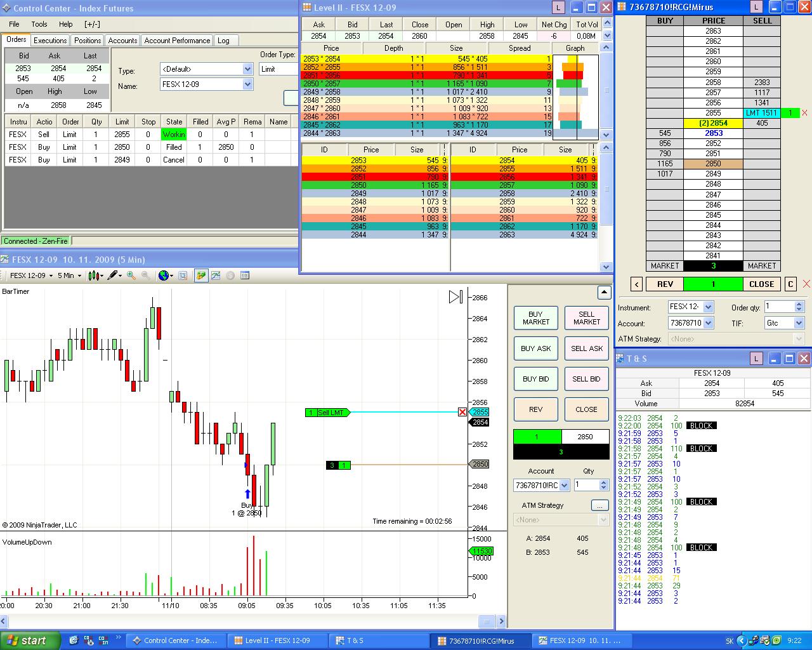This screenshot has height=650, width=812.
Task: Switch to the Positions tab
Action: [x=88, y=40]
